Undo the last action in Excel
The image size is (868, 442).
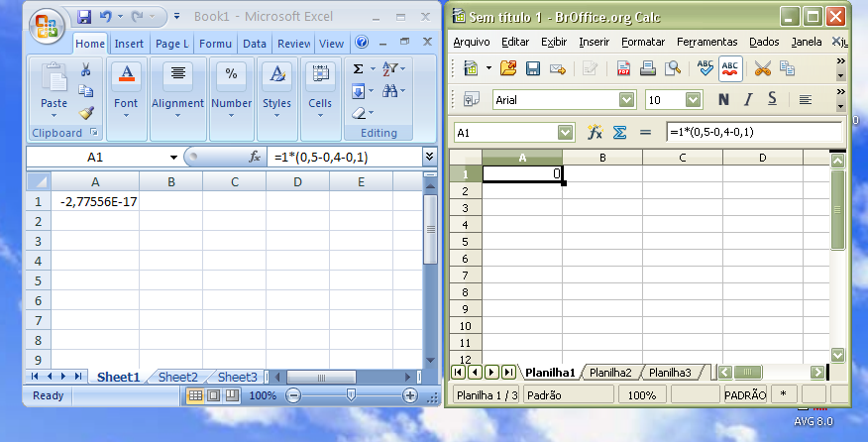click(105, 17)
